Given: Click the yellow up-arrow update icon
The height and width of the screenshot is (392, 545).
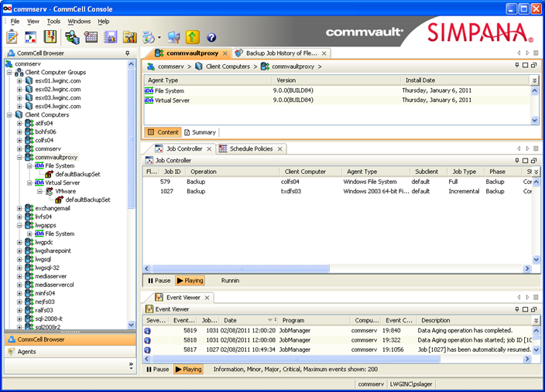Looking at the screenshot, I should click(x=193, y=37).
